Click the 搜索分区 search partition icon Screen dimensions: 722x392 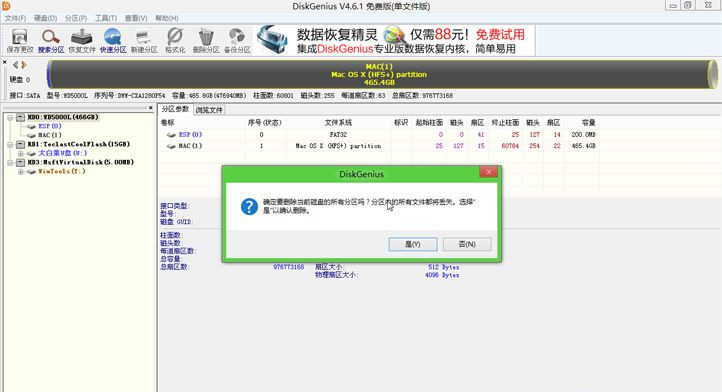51,41
